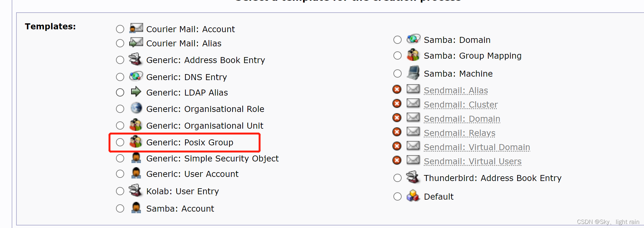Click the Courier Mail: Account envelope icon

pyautogui.click(x=136, y=28)
